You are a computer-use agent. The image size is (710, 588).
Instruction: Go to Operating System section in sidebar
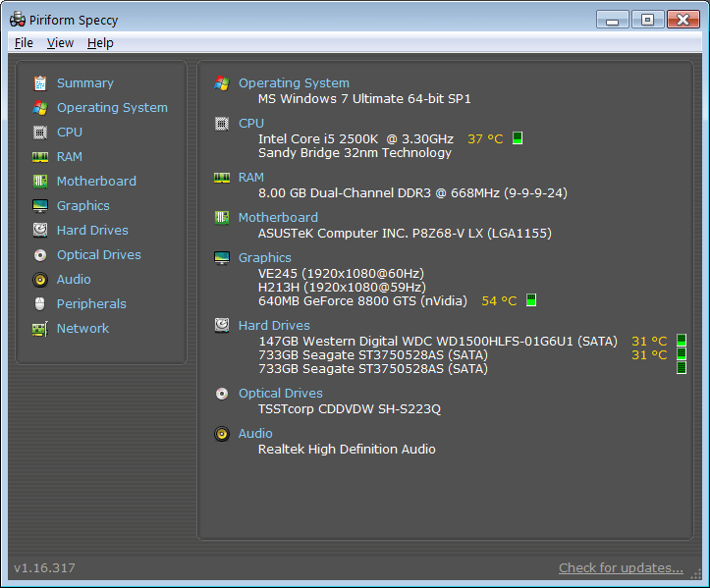point(112,108)
